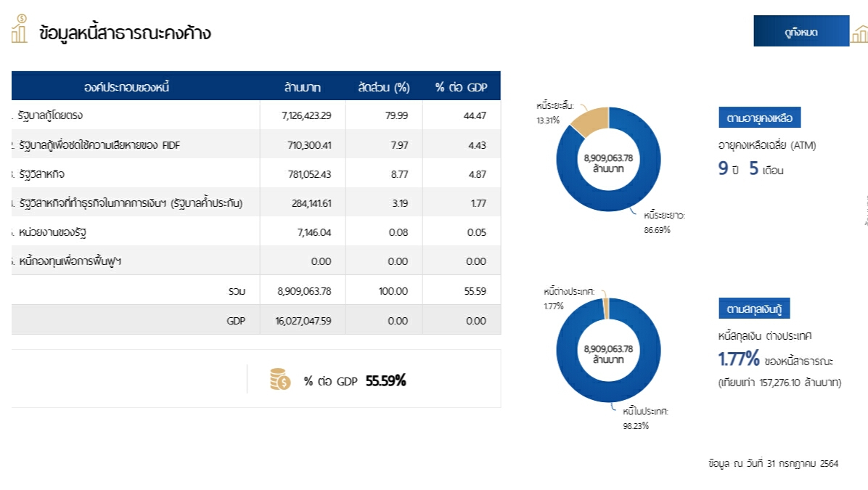Click the หนี้ในประเทศ 98.23% chart label
Image resolution: width=868 pixels, height=490 pixels.
pyautogui.click(x=645, y=418)
